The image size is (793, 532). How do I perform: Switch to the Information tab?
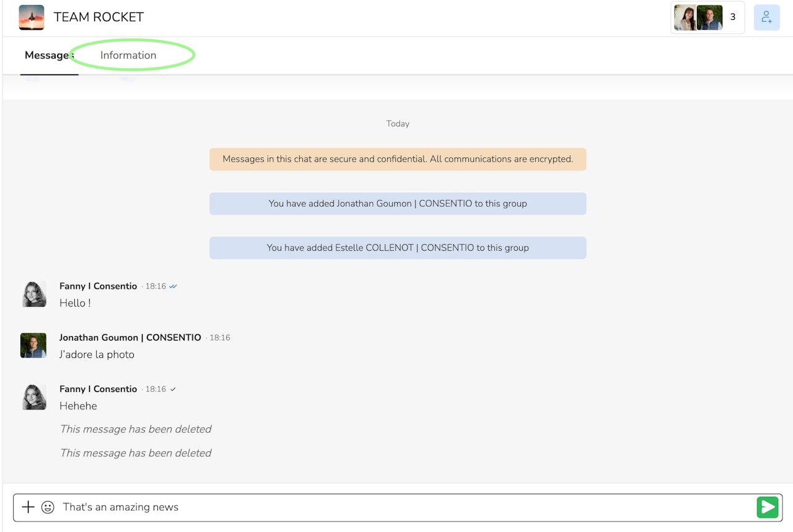[x=128, y=55]
